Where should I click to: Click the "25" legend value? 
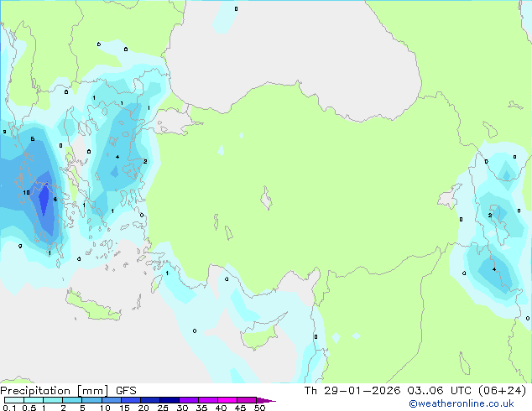(x=163, y=408)
